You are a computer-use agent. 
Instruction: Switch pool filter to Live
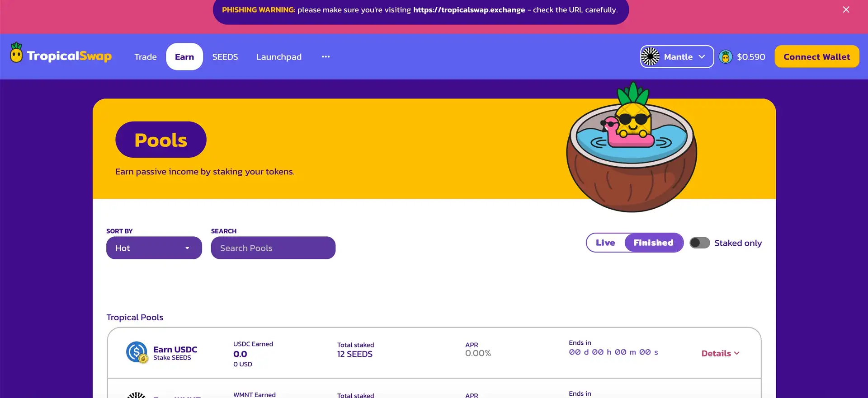pos(605,243)
